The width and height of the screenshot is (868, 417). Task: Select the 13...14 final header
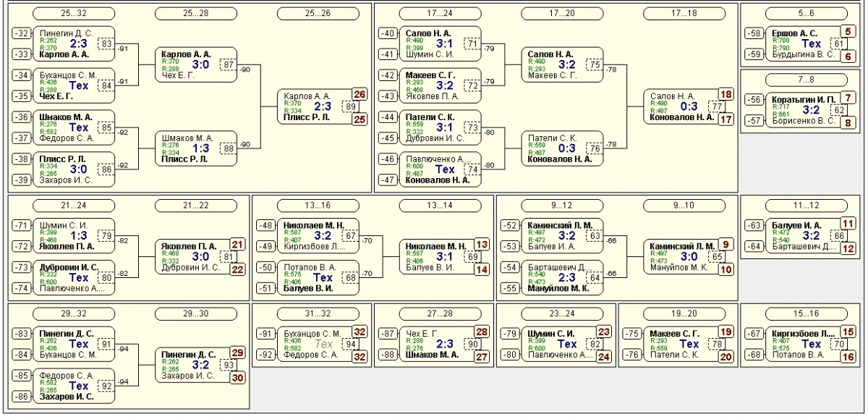pos(440,205)
